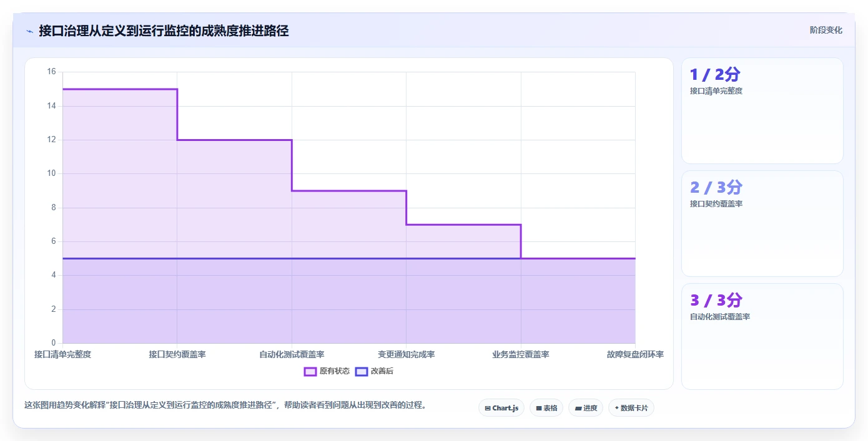This screenshot has height=441, width=868.
Task: Click the 阶段变化 label in header
Action: 826,30
